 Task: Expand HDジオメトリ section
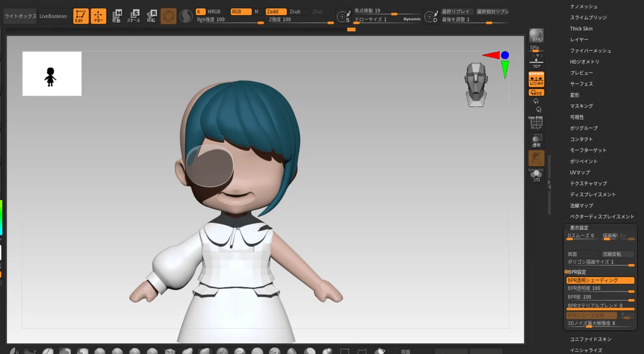pos(584,62)
